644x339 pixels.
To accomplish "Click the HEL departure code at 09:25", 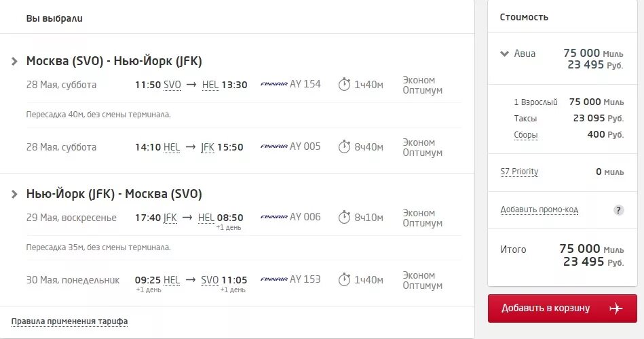I will pos(172,279).
